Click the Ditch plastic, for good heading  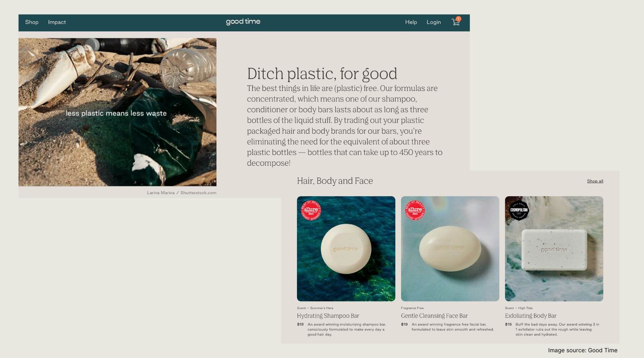[322, 74]
